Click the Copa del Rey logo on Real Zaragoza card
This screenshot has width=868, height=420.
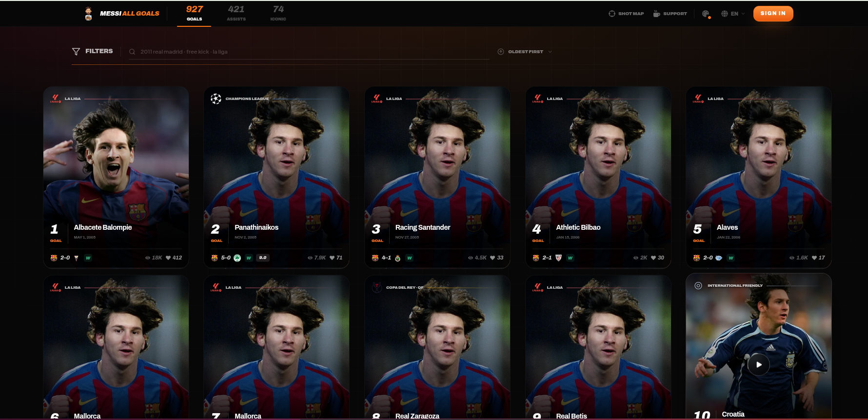click(x=377, y=287)
